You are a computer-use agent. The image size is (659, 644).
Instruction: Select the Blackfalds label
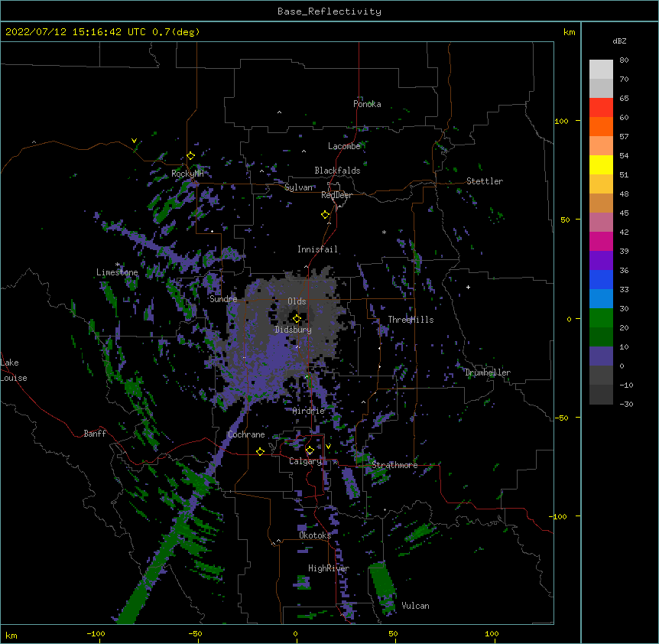tap(337, 171)
